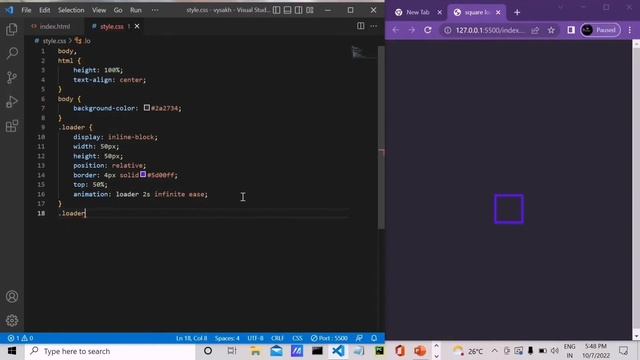Open the Manage gear menu in VS Code
Screen dimensions: 640x360
[x=12, y=320]
